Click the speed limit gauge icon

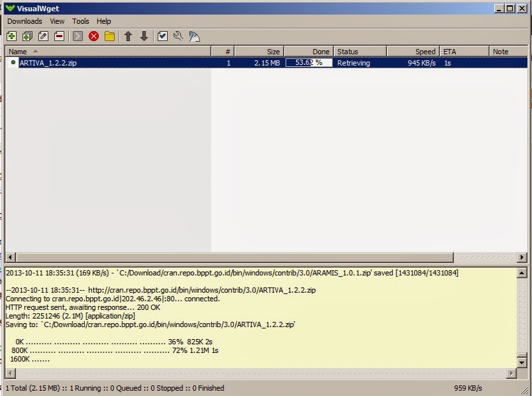(193, 36)
